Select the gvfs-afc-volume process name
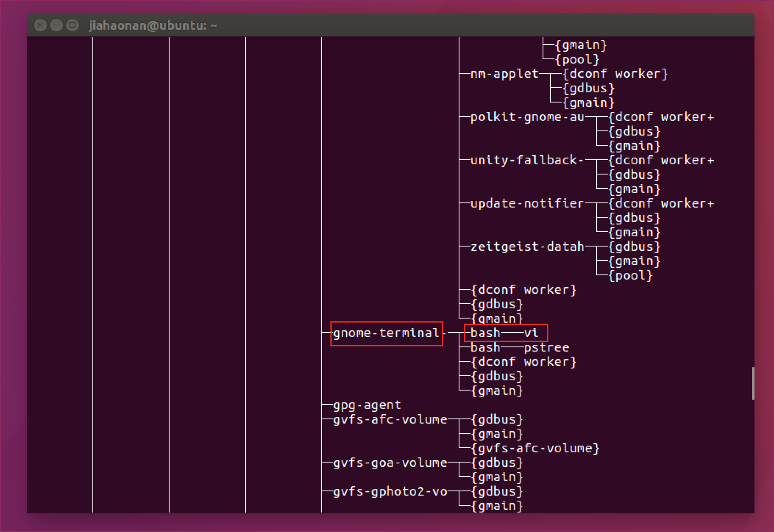Image resolution: width=774 pixels, height=532 pixels. tap(390, 420)
